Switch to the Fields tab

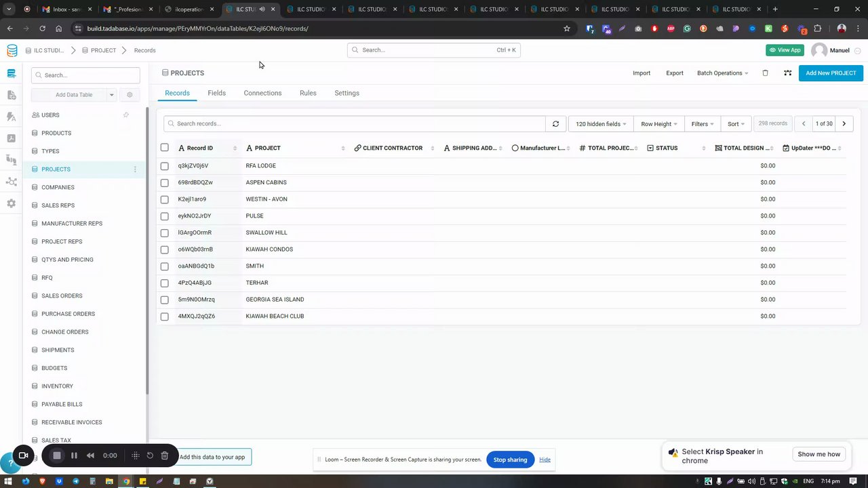click(216, 93)
